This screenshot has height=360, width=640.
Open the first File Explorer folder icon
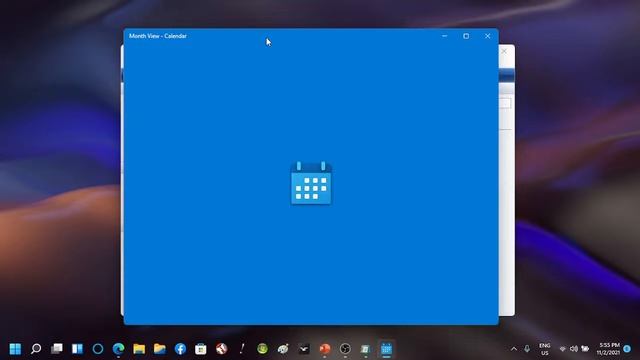(139, 349)
